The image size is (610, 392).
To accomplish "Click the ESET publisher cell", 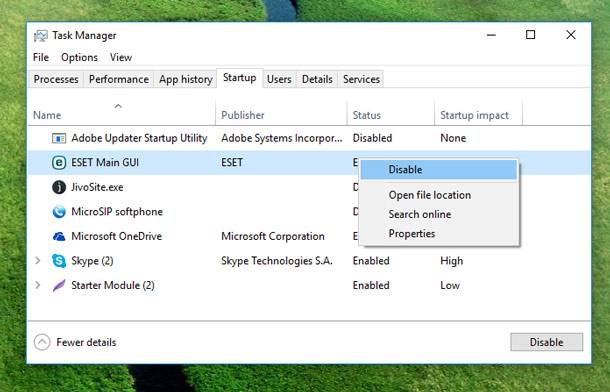I will (232, 163).
